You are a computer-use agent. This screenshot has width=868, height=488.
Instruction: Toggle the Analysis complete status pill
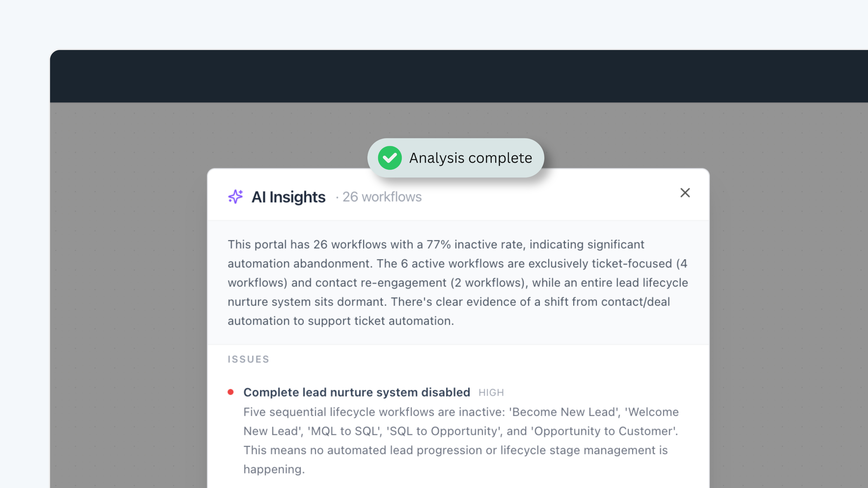[x=456, y=158]
